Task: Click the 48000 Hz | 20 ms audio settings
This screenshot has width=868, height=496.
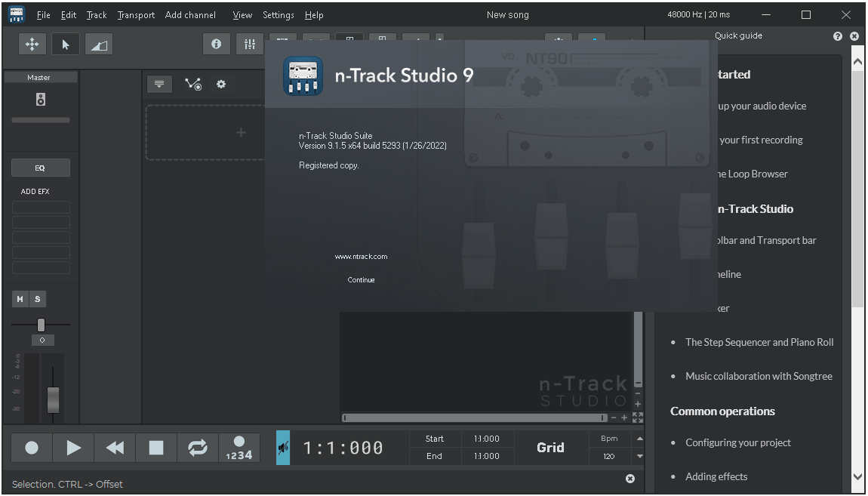Action: [699, 15]
